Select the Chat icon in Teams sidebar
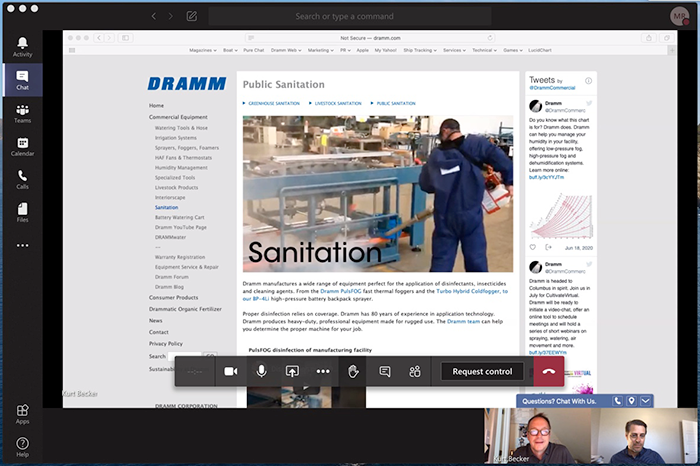Image resolution: width=700 pixels, height=466 pixels. point(22,80)
